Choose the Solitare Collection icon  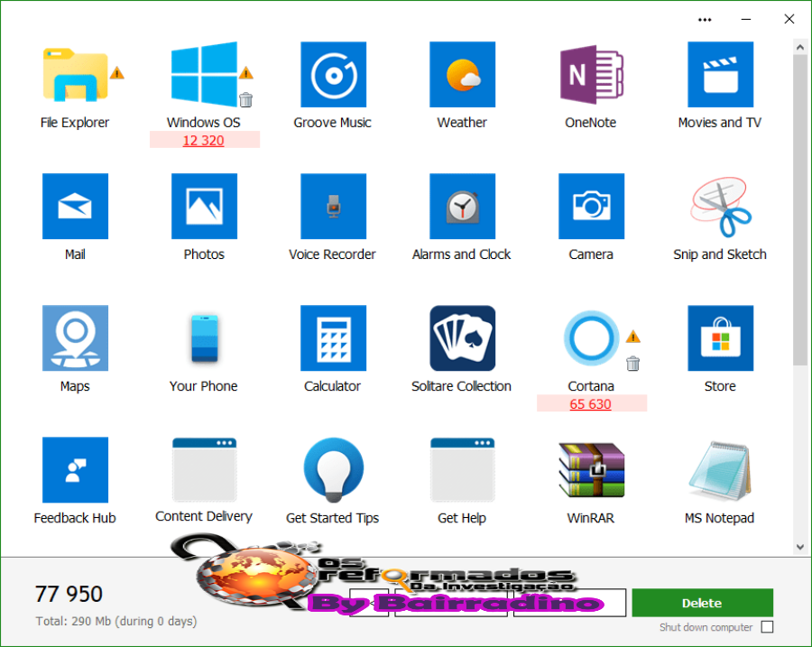coord(462,337)
